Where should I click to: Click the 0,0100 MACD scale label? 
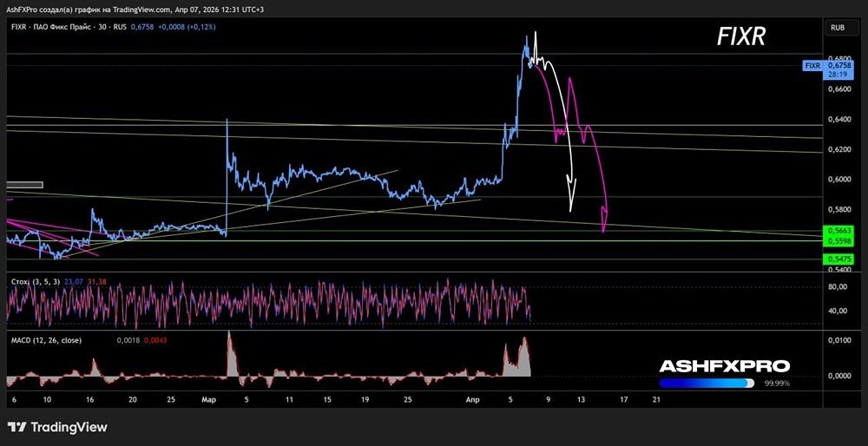point(839,340)
